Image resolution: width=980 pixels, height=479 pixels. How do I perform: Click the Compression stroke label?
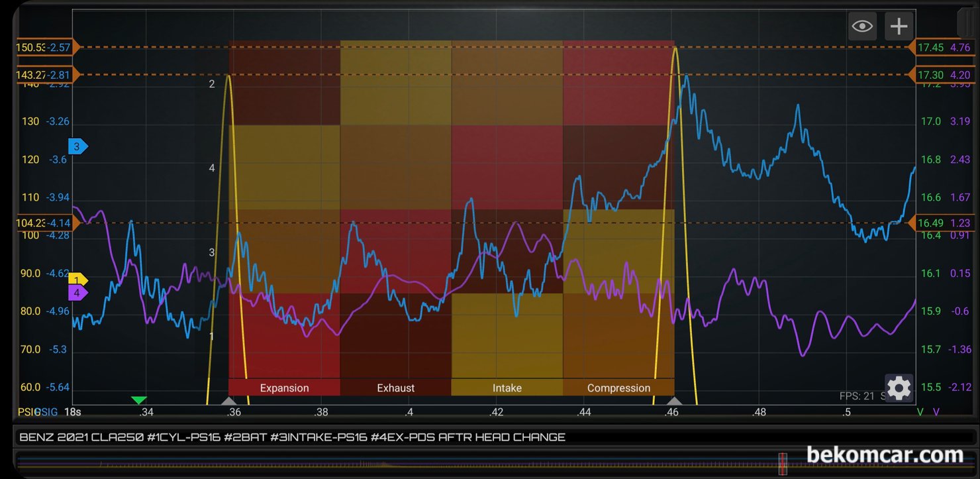pos(618,388)
